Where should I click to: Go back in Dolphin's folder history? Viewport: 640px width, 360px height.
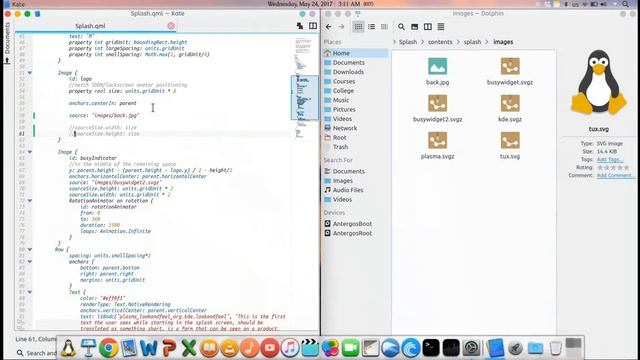point(329,27)
